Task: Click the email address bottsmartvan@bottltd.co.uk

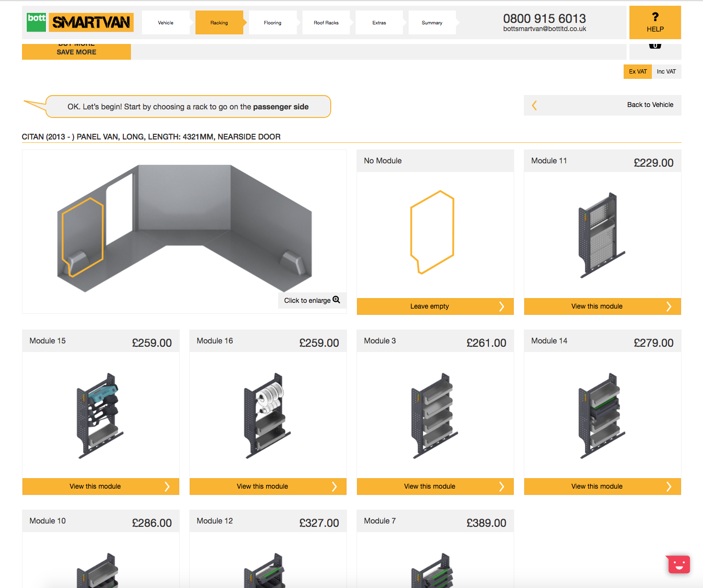Action: (x=544, y=29)
